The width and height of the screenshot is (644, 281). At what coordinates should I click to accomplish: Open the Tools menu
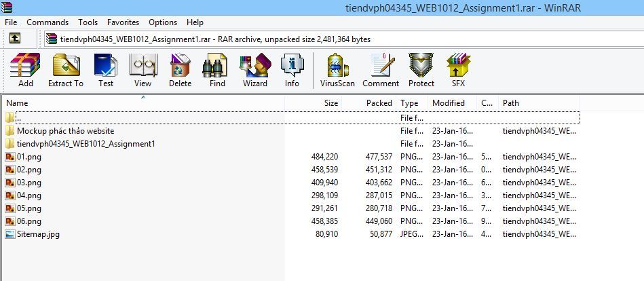click(x=88, y=22)
